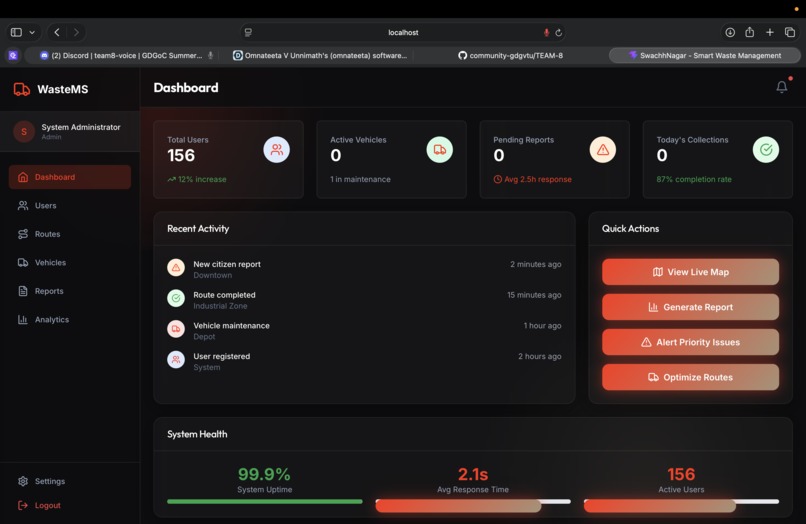
Task: Click the 1 in maintenance text
Action: (360, 179)
